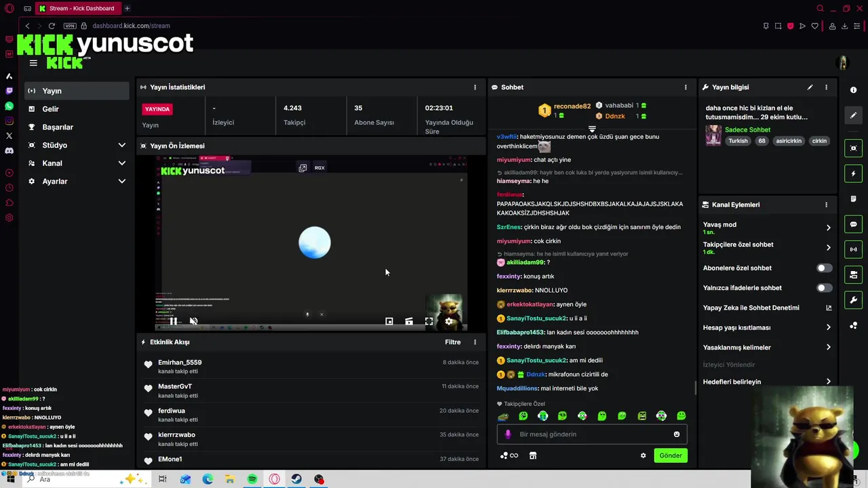This screenshot has width=868, height=488.
Task: Click the chat bubble widget in right toolbar
Action: pyautogui.click(x=853, y=224)
